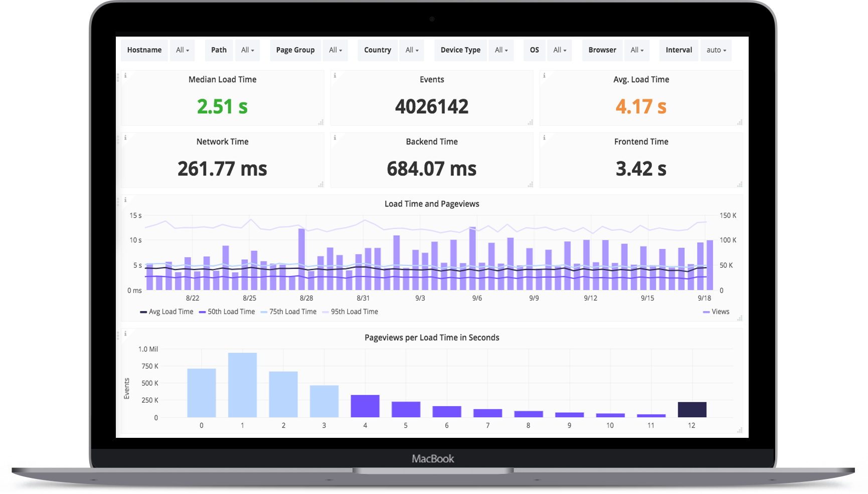Open Backend Time panel title menu
868x494 pixels.
coord(432,142)
